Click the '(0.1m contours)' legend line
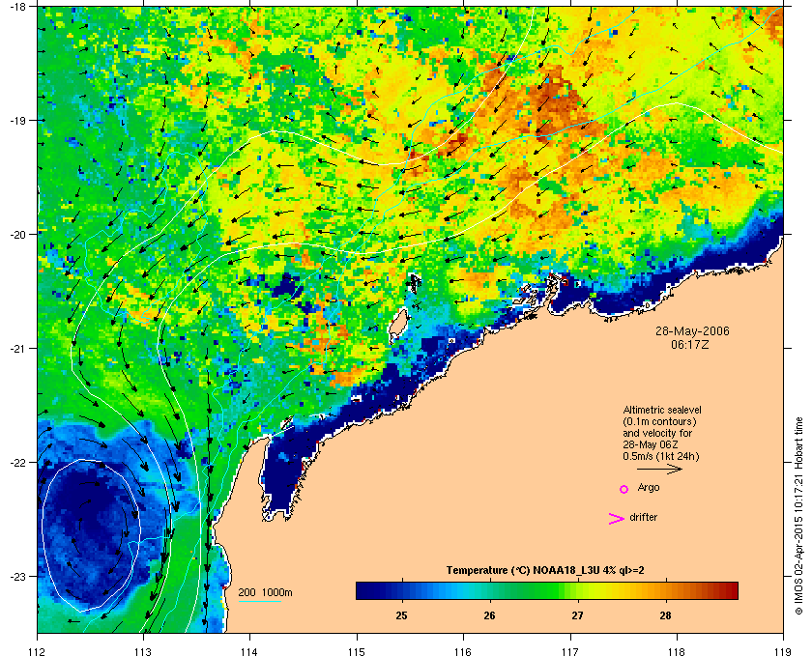 [659, 421]
